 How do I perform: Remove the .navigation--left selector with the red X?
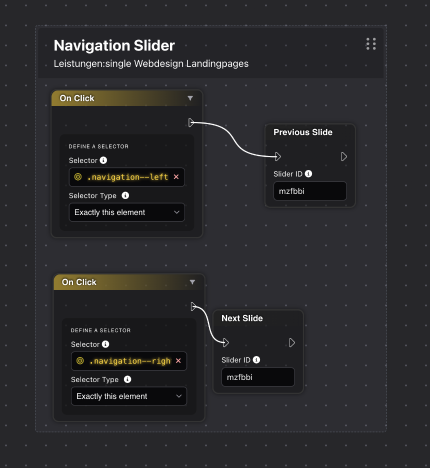(176, 177)
